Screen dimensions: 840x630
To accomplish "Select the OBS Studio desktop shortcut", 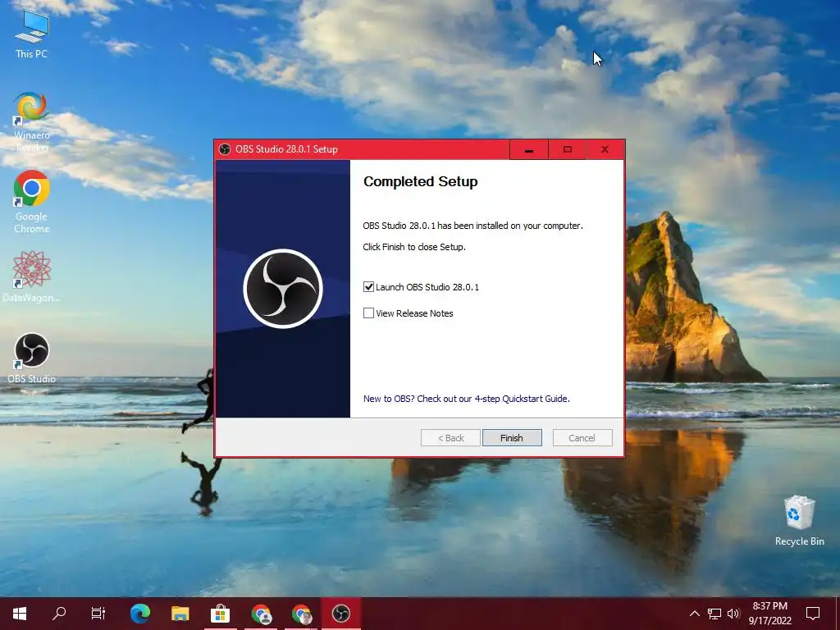I will click(32, 358).
